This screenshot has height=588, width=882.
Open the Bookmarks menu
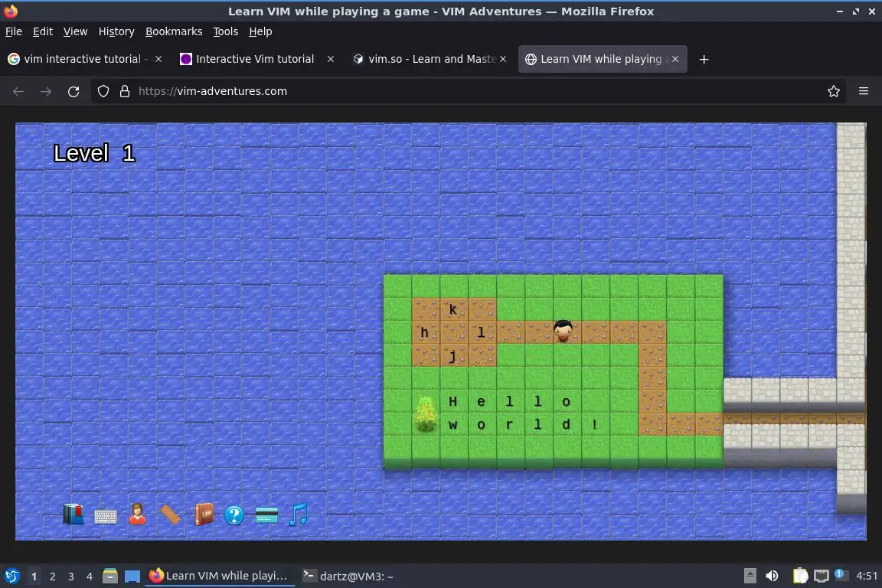tap(174, 31)
